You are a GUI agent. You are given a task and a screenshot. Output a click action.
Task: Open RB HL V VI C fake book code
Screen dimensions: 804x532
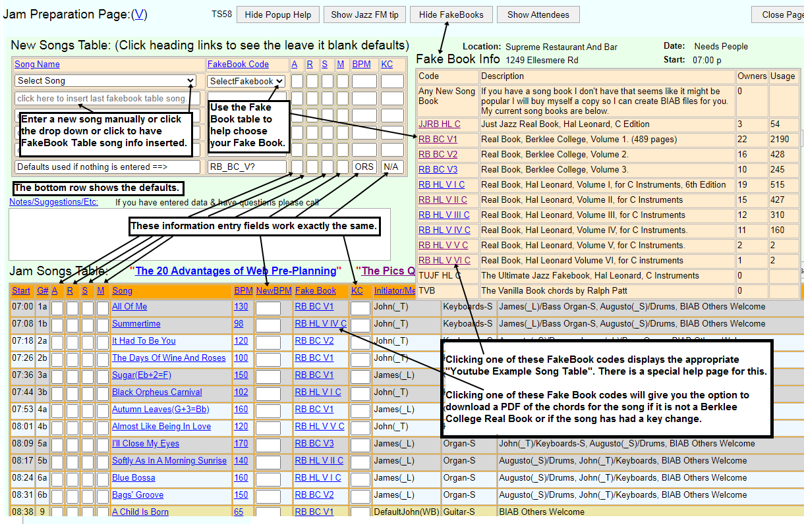[x=444, y=261]
